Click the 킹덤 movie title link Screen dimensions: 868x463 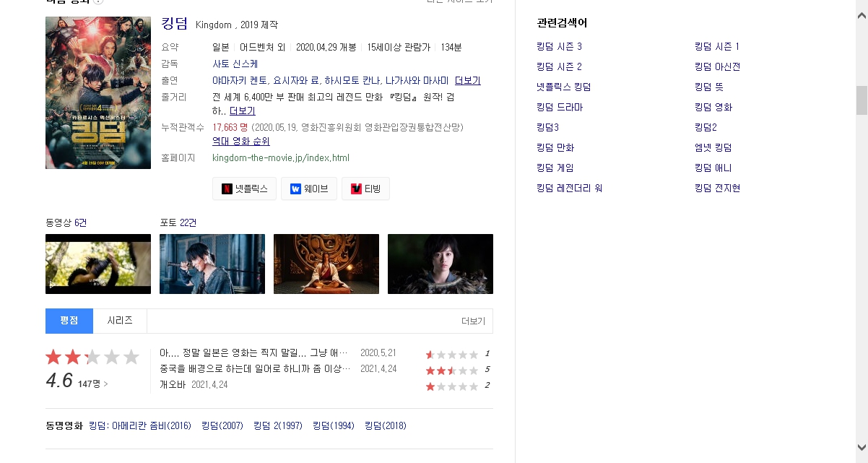175,24
